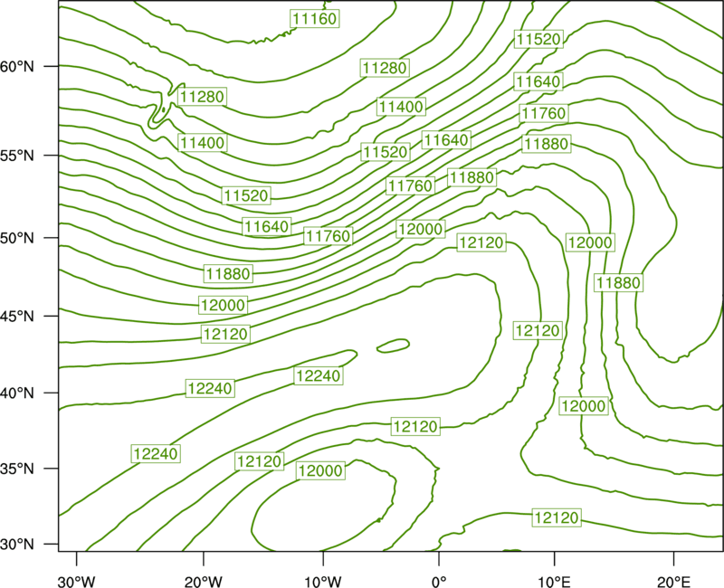Screen dimensions: 724x588
Task: Select the 20°W longitude axis label
Action: (203, 582)
